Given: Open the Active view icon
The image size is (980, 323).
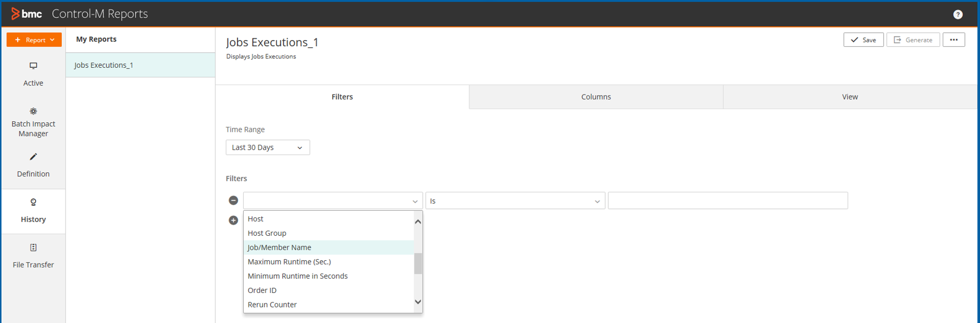Looking at the screenshot, I should 33,66.
